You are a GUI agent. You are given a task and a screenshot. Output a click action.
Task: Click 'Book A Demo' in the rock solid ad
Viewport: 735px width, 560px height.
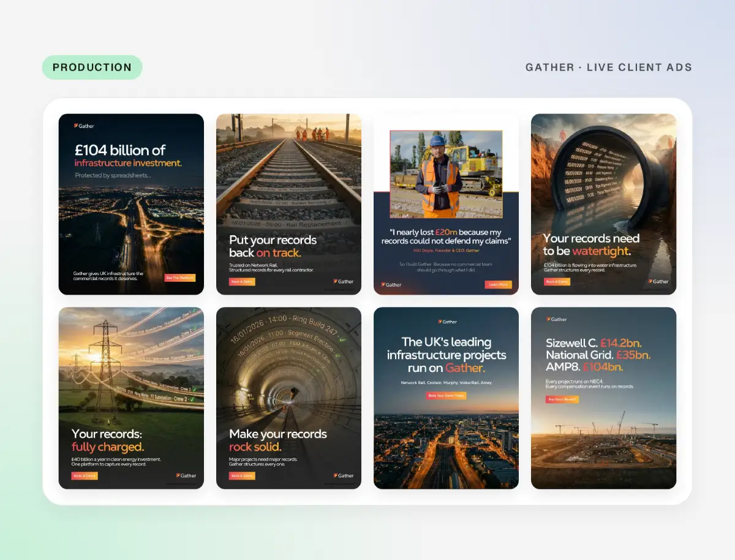click(242, 475)
